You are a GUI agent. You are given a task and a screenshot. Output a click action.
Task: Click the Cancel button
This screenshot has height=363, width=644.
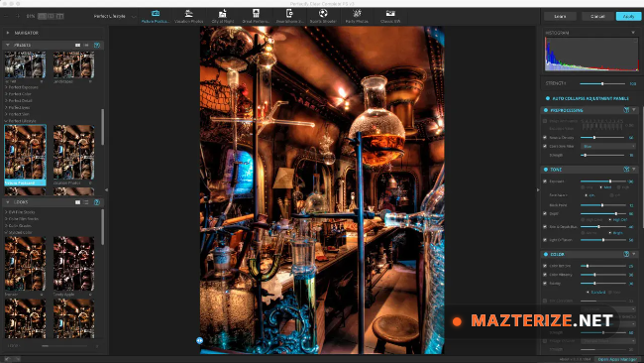click(x=597, y=17)
